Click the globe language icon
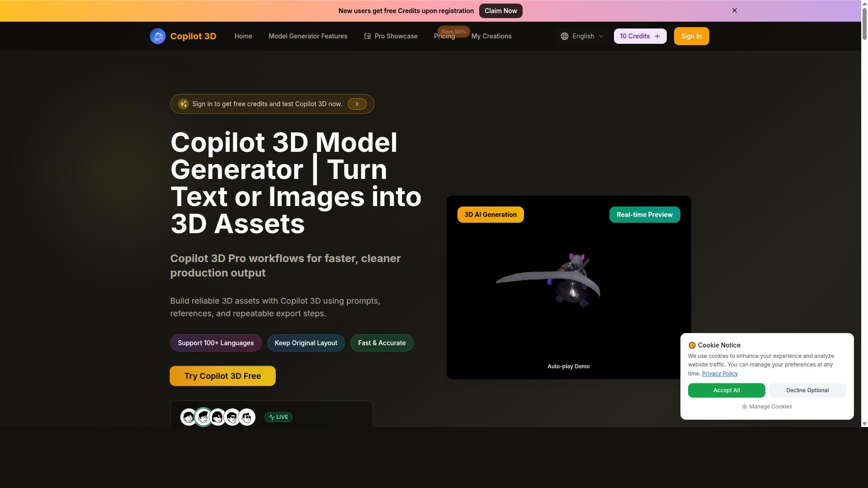The width and height of the screenshot is (868, 488). (564, 36)
